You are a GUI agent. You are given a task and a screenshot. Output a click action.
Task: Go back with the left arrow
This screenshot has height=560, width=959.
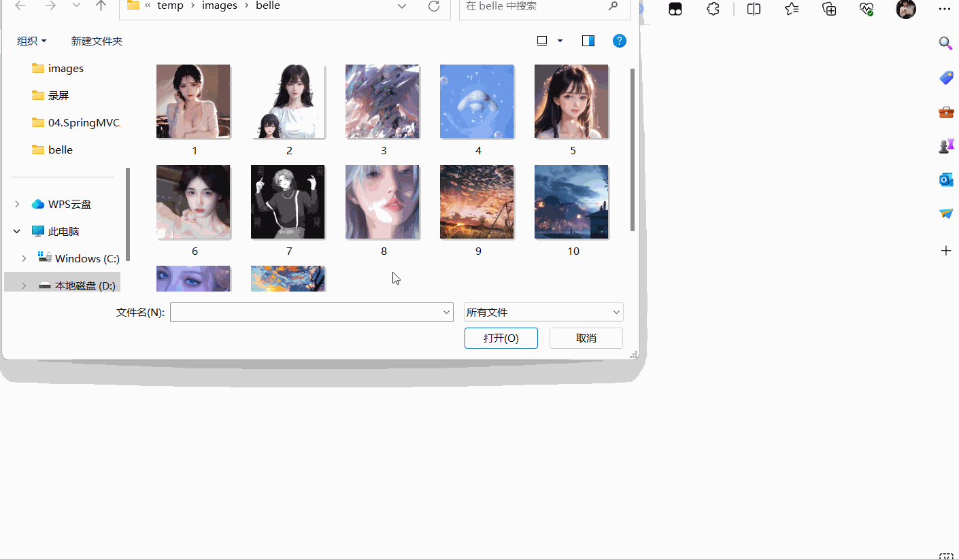point(20,6)
